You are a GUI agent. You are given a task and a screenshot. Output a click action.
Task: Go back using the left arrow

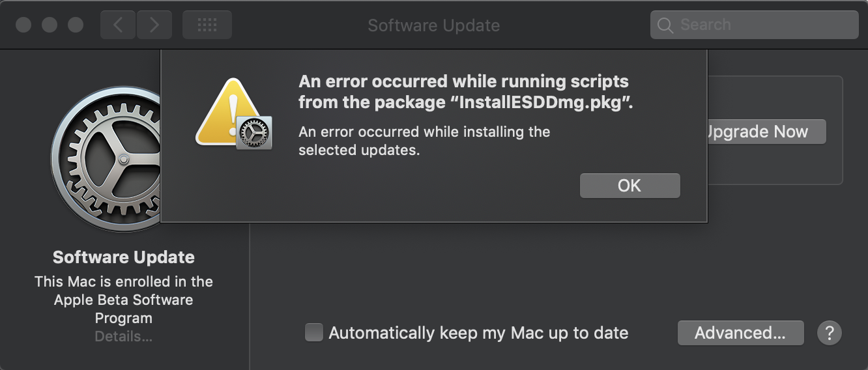(x=118, y=25)
